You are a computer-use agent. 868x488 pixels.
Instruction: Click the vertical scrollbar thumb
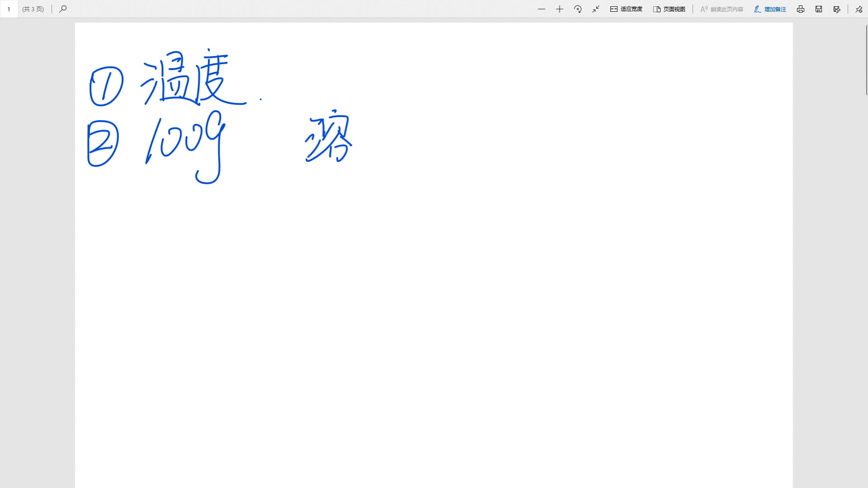coord(866,60)
